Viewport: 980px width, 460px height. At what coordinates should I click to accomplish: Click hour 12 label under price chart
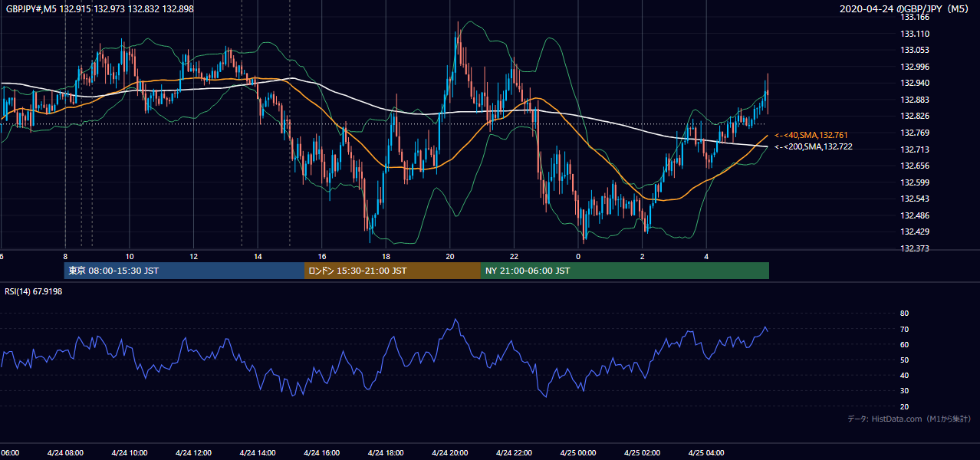tap(193, 257)
